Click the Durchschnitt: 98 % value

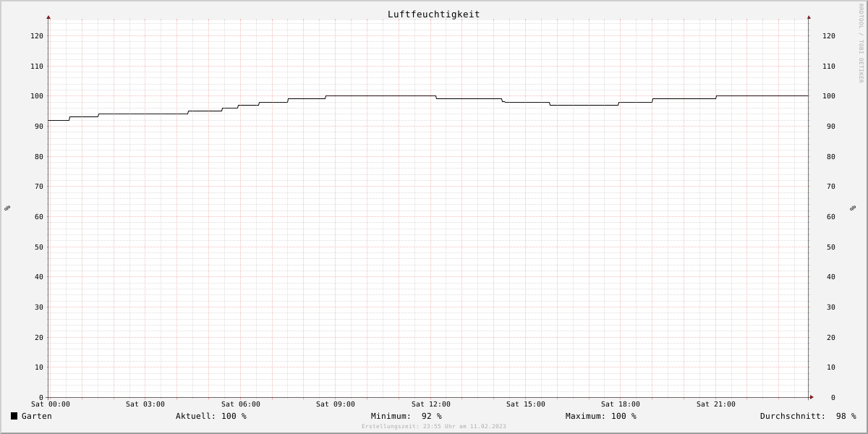click(x=808, y=416)
